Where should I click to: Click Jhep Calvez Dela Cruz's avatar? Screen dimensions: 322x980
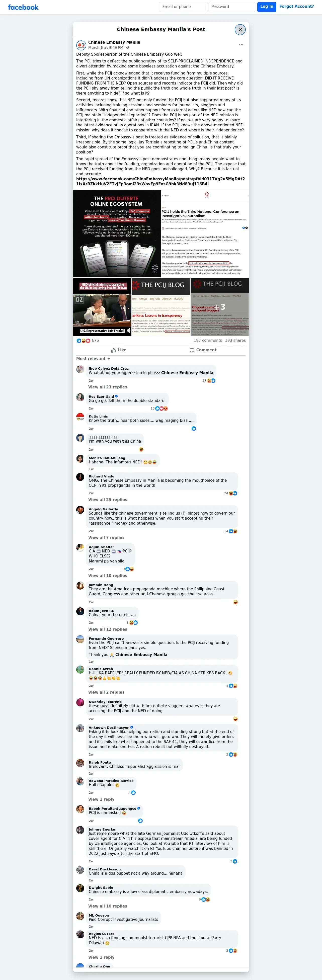point(80,369)
